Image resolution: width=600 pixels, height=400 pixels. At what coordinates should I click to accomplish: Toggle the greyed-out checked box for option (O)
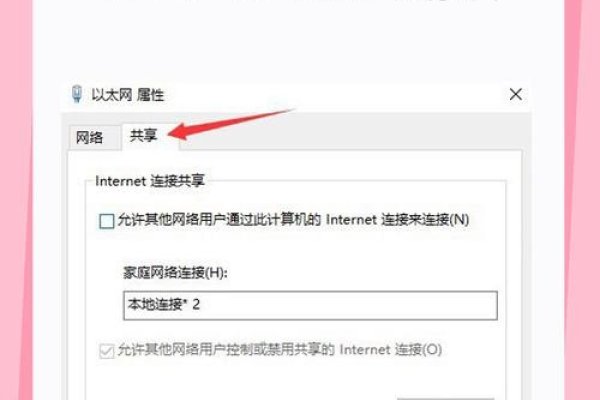[107, 350]
